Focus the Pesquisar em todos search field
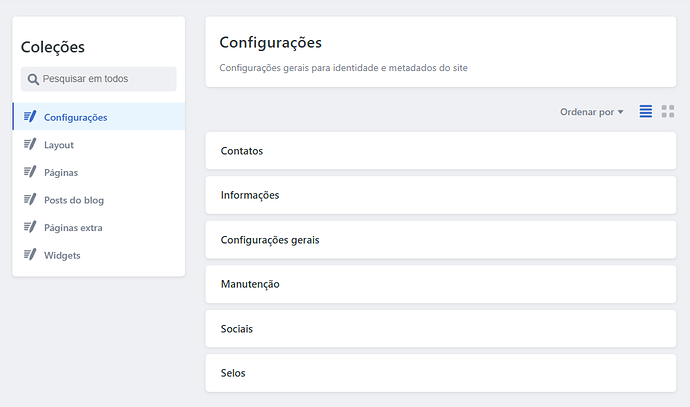 coord(99,79)
